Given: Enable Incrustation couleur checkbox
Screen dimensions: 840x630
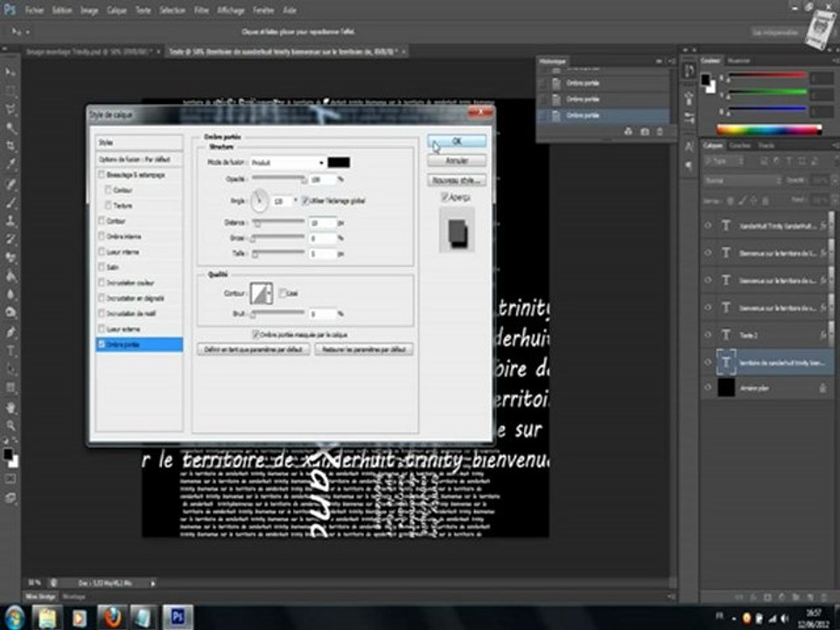Looking at the screenshot, I should [101, 283].
